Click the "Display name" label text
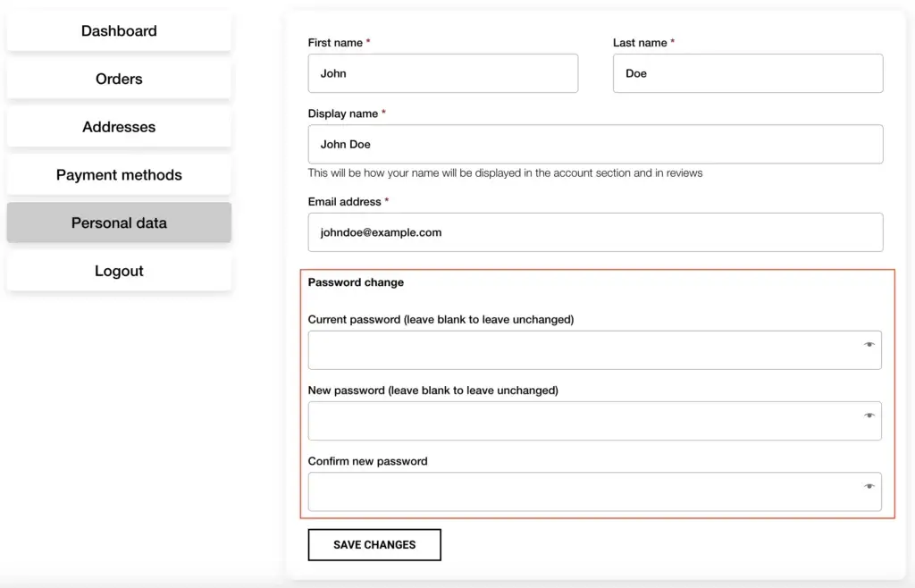915x588 pixels. pos(343,113)
